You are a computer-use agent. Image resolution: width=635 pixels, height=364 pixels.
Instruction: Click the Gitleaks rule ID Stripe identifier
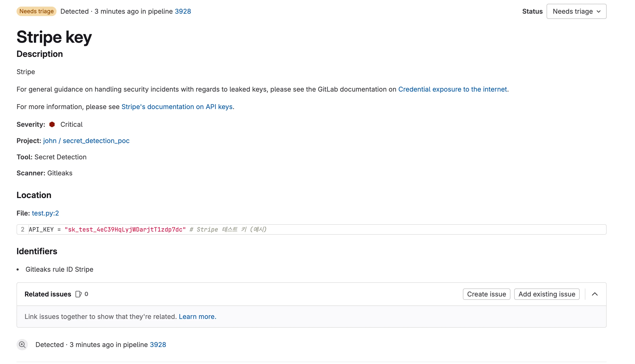coord(59,270)
